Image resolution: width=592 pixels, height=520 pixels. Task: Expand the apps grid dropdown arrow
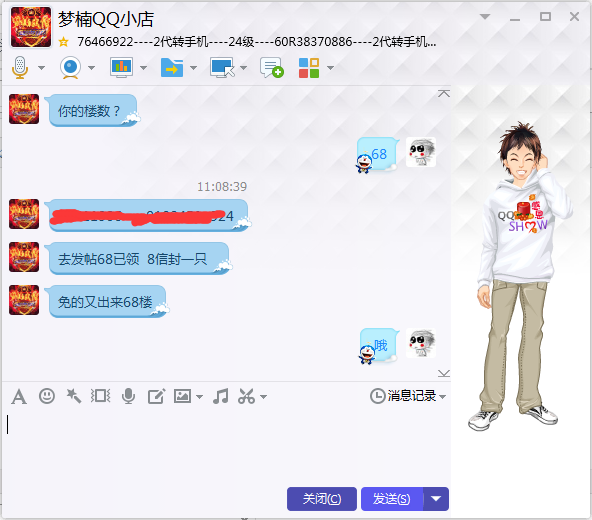pyautogui.click(x=330, y=68)
